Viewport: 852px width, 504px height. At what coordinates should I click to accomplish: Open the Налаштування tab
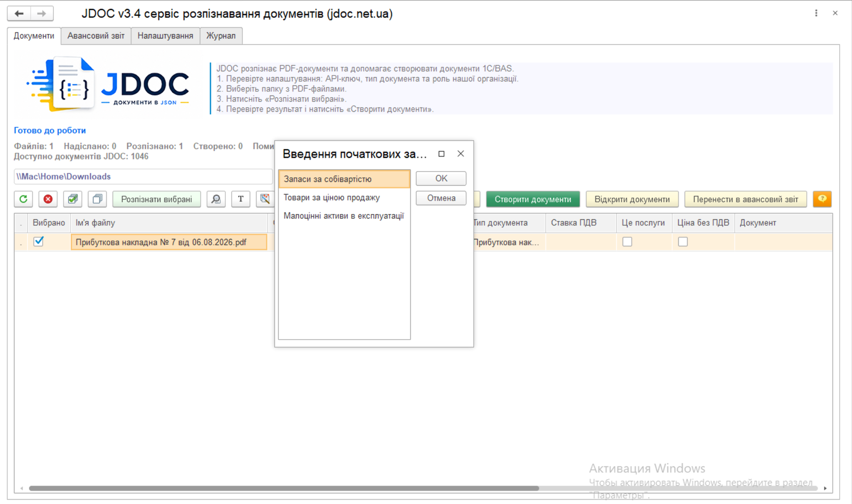point(166,36)
